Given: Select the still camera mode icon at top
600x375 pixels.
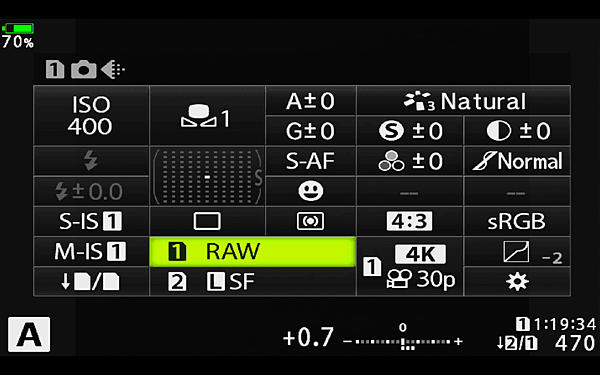Looking at the screenshot, I should pyautogui.click(x=83, y=70).
